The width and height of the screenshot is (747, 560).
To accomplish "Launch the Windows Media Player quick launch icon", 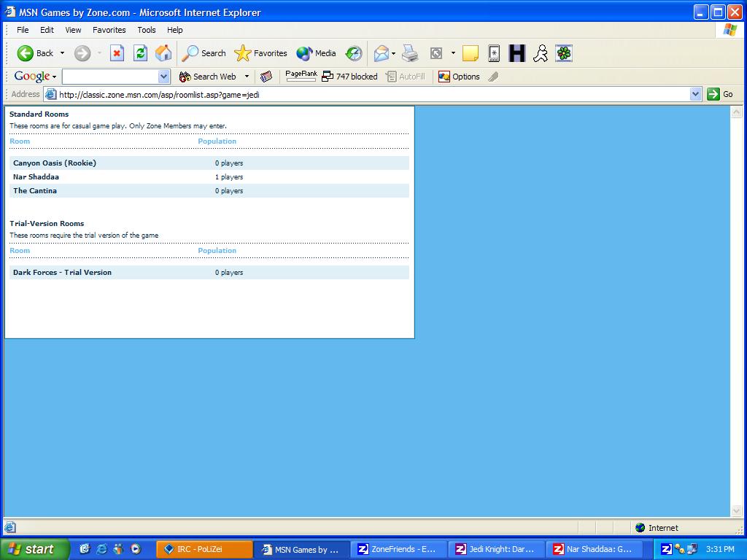I will (x=136, y=549).
